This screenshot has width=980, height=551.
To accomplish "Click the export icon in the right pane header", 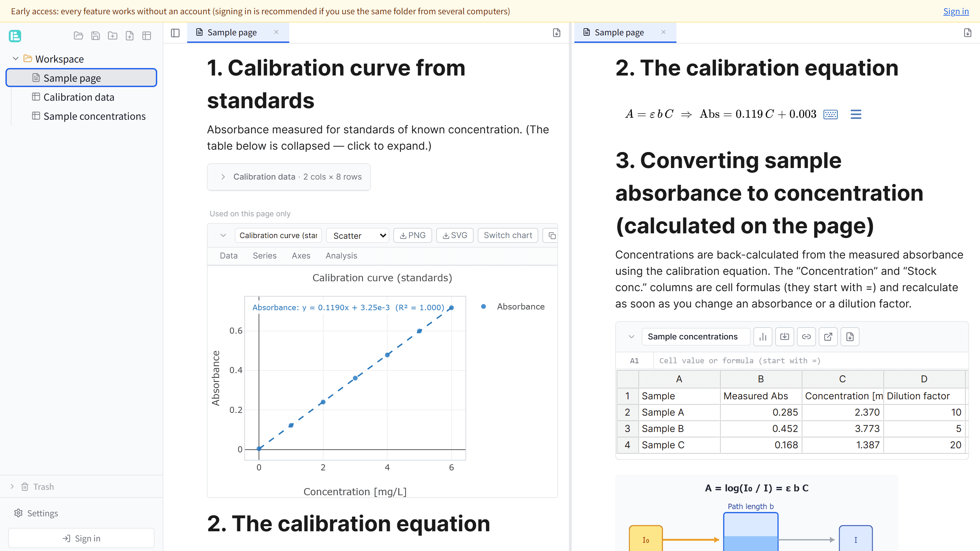I will (x=967, y=33).
